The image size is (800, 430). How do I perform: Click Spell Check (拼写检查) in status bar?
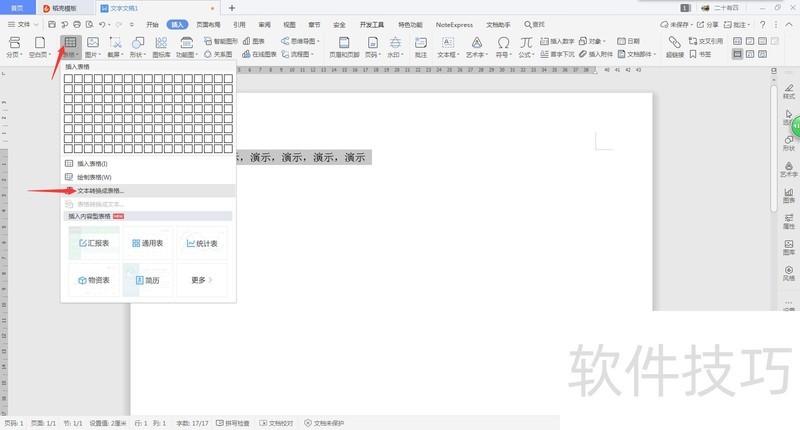coord(233,423)
